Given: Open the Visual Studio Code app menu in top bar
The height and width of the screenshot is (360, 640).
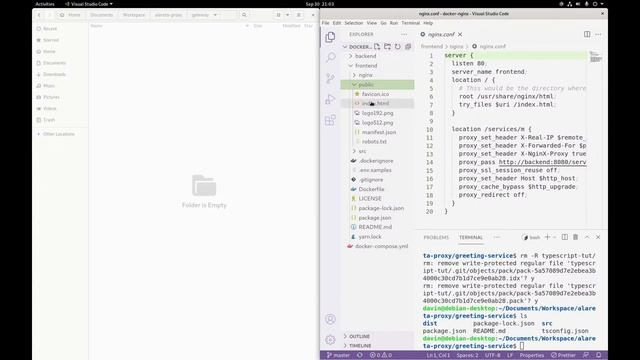Looking at the screenshot, I should [89, 4].
